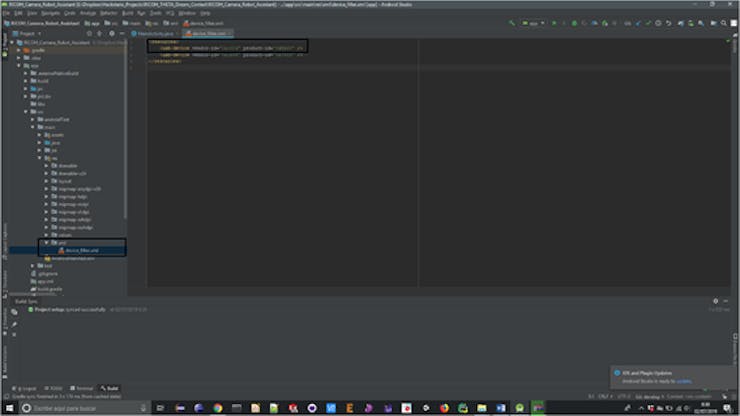Open the File menu
This screenshot has height=416, width=740.
[6, 13]
